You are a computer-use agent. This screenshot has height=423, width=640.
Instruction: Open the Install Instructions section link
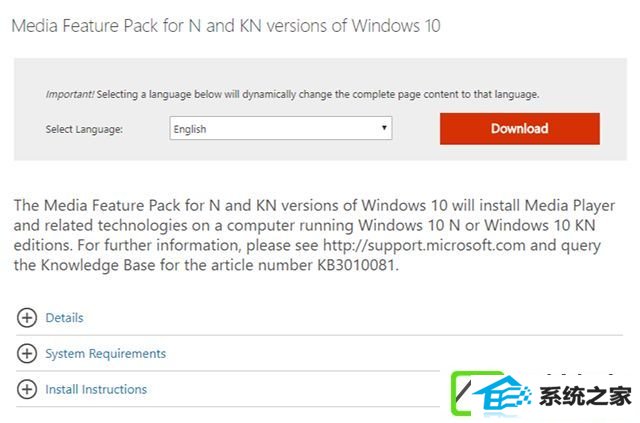coord(96,390)
